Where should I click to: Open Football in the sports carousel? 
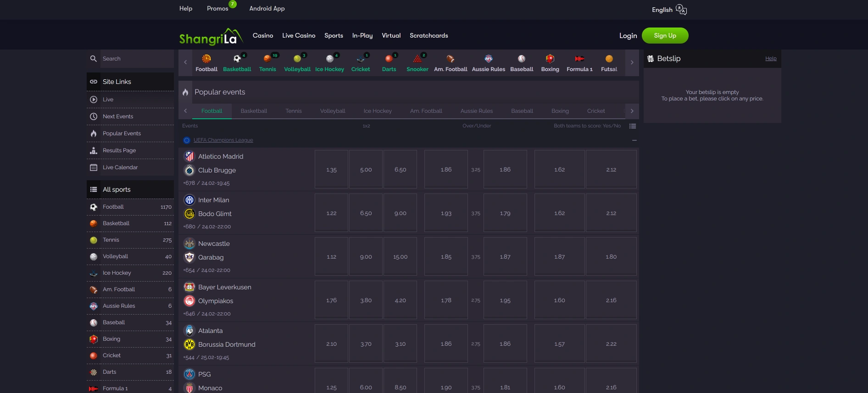[206, 63]
